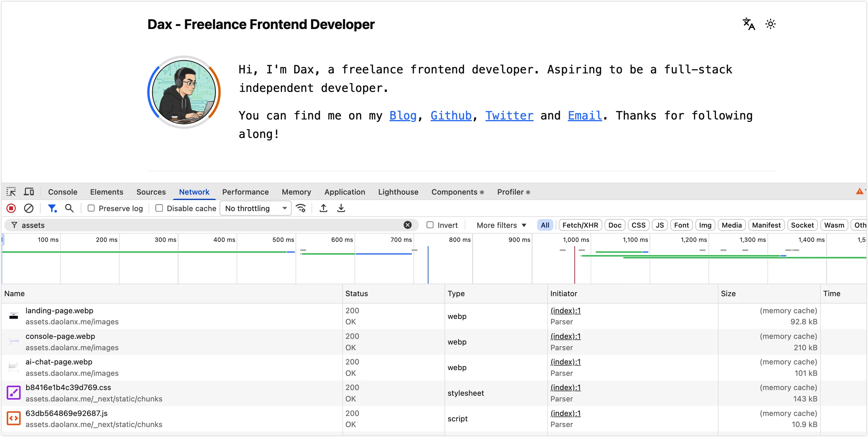This screenshot has width=868, height=437.
Task: Follow the Github link
Action: pyautogui.click(x=451, y=116)
